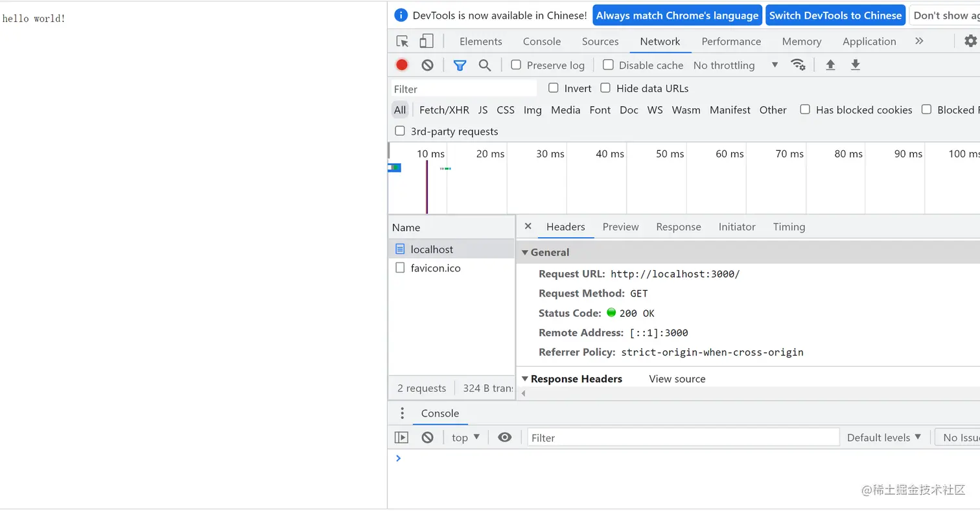Open the Sources tab
980x511 pixels.
click(600, 41)
